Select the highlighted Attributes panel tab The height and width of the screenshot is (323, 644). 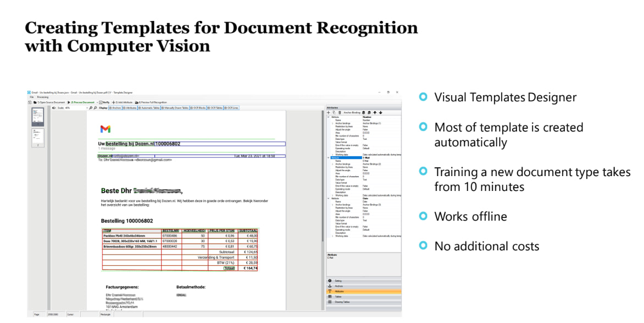click(x=363, y=291)
